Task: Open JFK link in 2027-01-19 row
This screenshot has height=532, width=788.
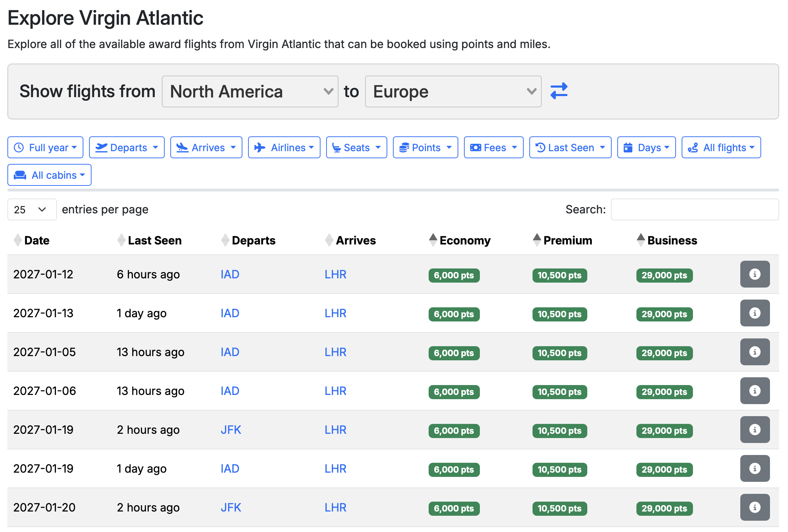Action: click(x=231, y=430)
